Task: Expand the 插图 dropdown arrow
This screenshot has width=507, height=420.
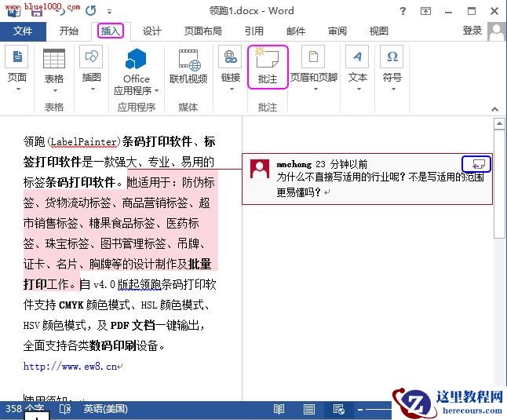Action: click(x=93, y=89)
